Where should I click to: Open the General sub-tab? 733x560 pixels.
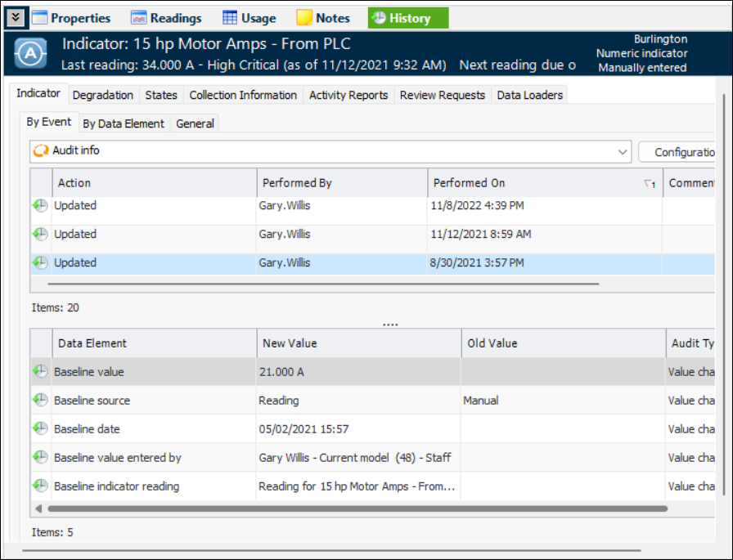tap(195, 123)
